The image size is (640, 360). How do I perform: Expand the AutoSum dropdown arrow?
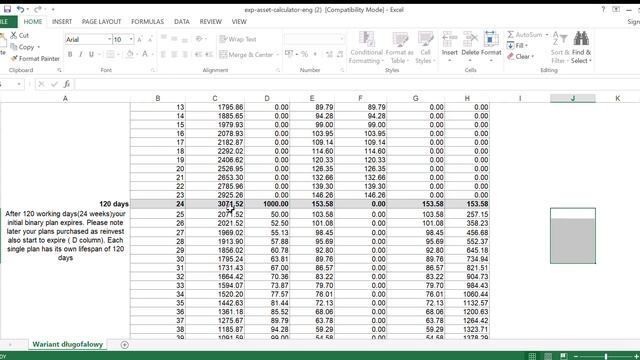pyautogui.click(x=547, y=35)
